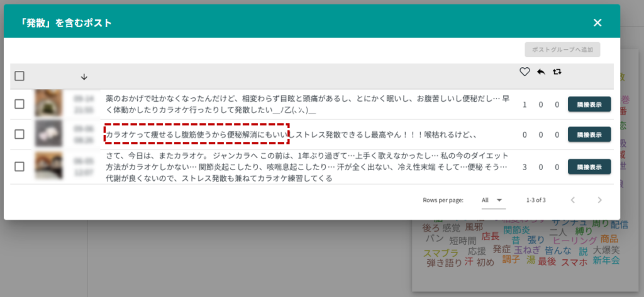The image size is (644, 297).
Task: Open thumbnail image of the first post
Action: coord(47,104)
